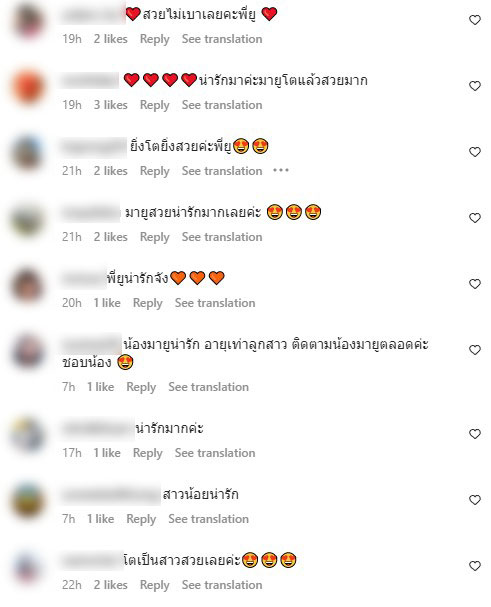Open three-dot options on 21h comment

[281, 170]
